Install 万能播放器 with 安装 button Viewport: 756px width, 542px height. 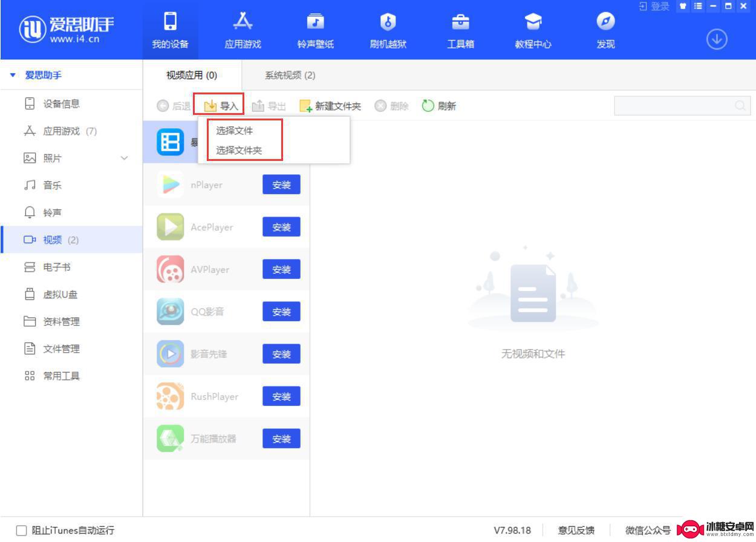click(x=281, y=439)
